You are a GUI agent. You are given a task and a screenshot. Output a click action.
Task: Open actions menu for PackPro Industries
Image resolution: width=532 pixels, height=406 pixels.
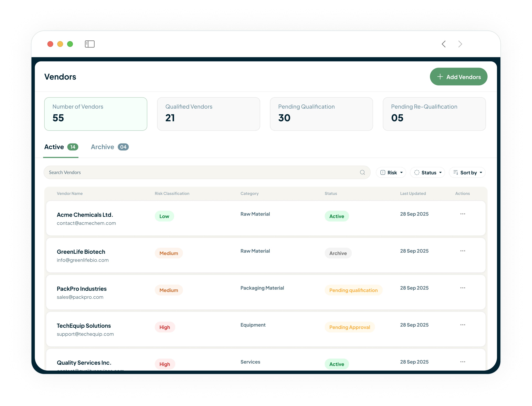463,288
